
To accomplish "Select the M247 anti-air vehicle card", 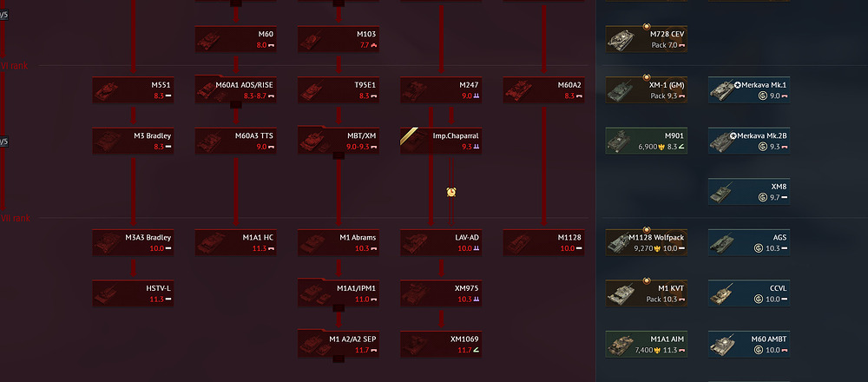I will coord(441,89).
